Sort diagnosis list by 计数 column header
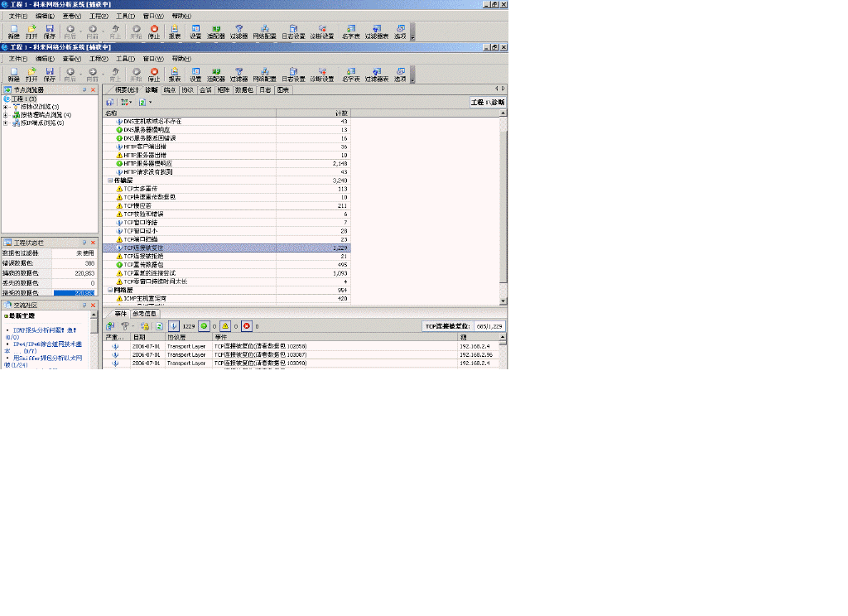The height and width of the screenshot is (616, 848). tap(341, 113)
